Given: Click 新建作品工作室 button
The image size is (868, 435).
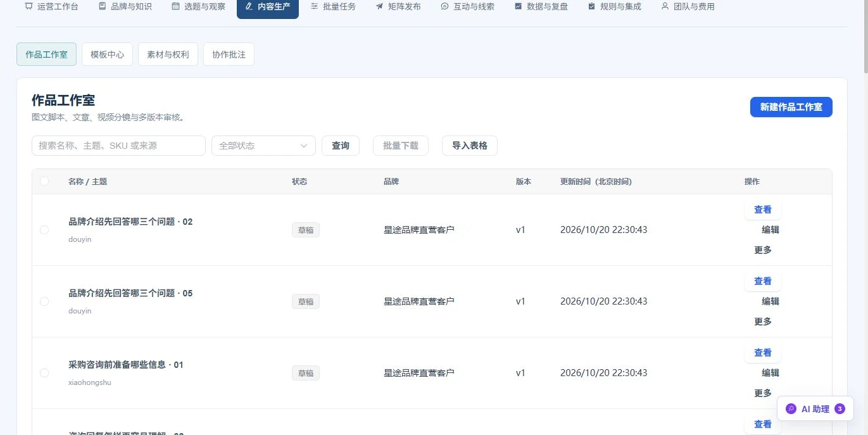Looking at the screenshot, I should click(x=791, y=107).
